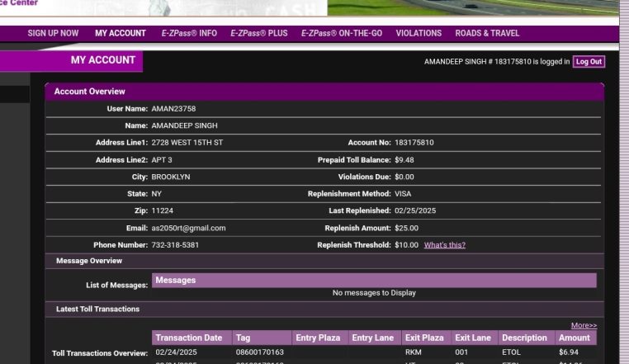629x364 pixels.
Task: Open the E-ZPass PLUS menu item
Action: (258, 33)
